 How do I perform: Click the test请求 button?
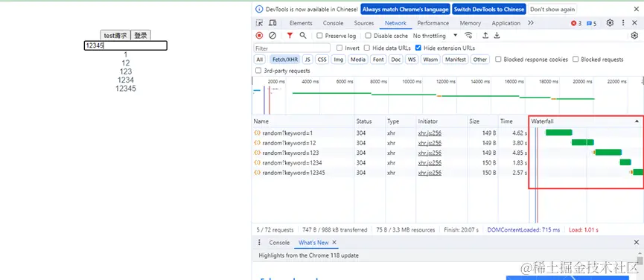point(115,36)
